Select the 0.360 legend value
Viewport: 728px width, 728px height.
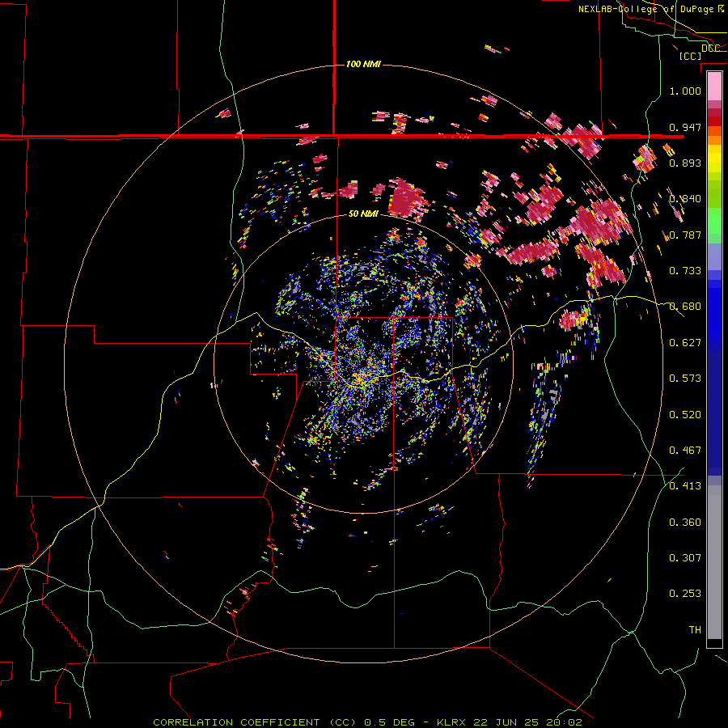(685, 522)
